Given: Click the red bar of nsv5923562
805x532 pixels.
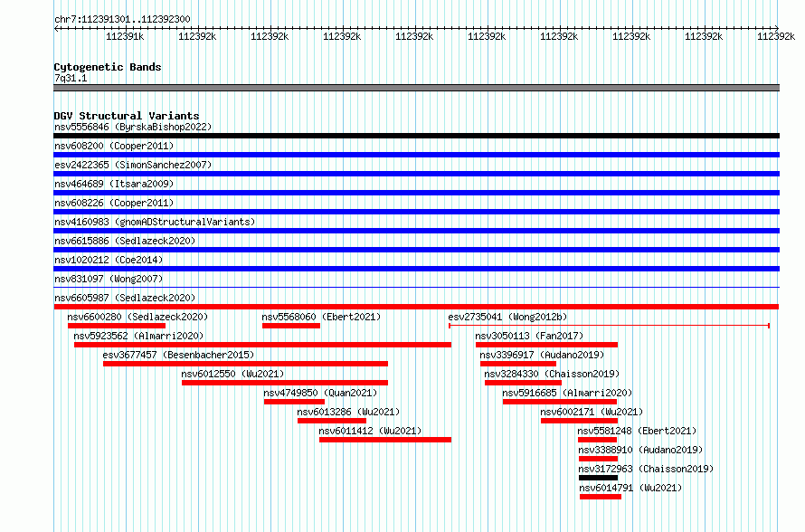Looking at the screenshot, I should (262, 345).
